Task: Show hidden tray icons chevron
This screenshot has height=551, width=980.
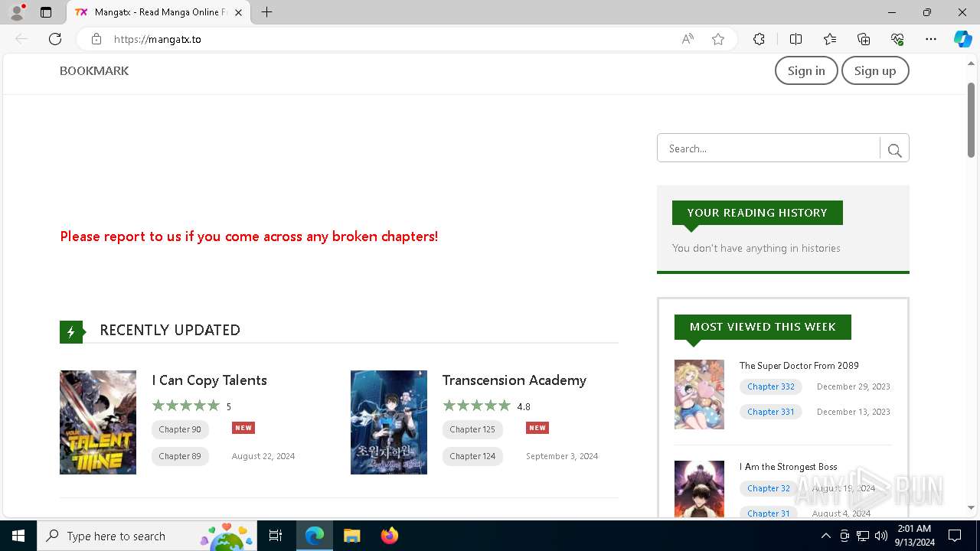Action: point(825,536)
